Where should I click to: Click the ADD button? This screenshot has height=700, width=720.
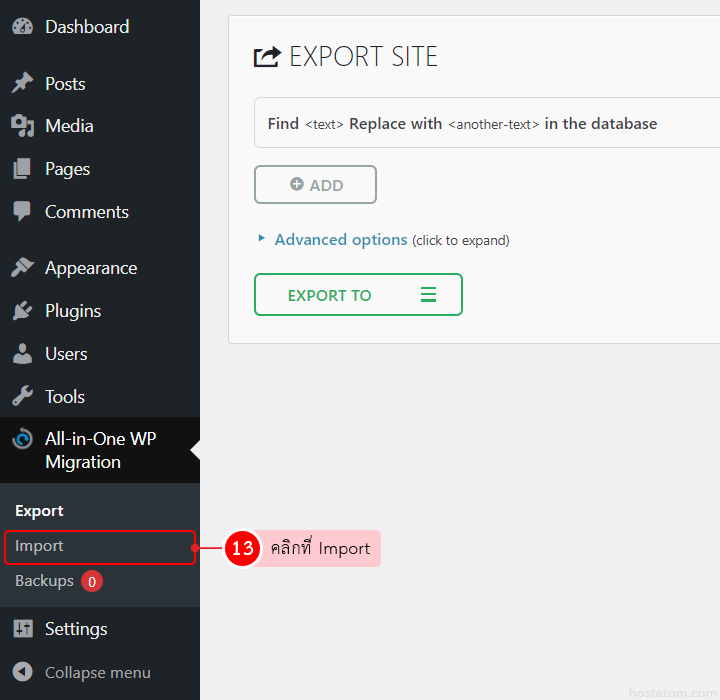click(315, 185)
